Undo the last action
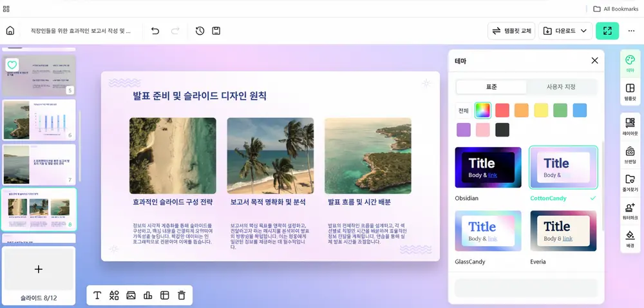Screen dimensions: 644x308 tap(155, 31)
